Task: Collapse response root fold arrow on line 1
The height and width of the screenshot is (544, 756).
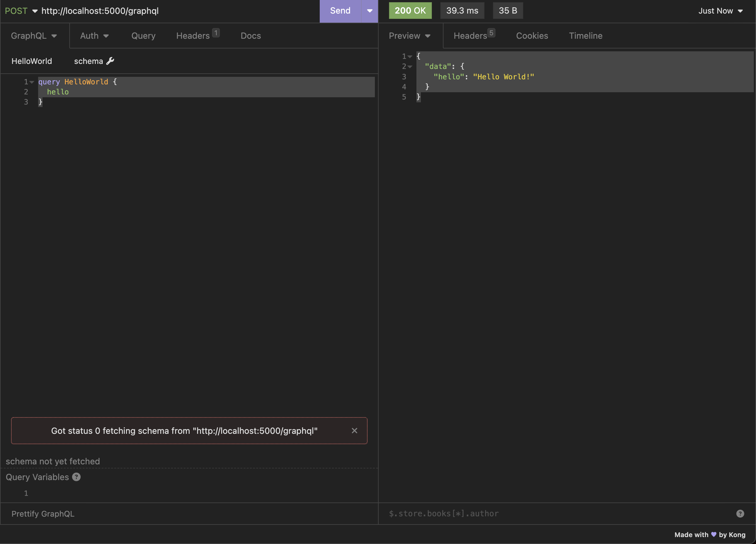Action: (410, 57)
